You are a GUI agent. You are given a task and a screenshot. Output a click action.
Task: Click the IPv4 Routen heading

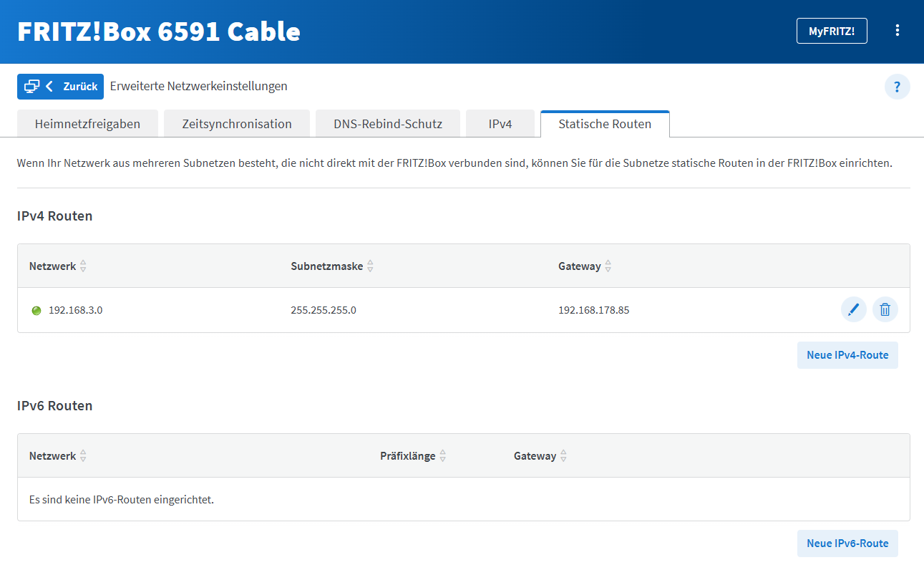55,216
